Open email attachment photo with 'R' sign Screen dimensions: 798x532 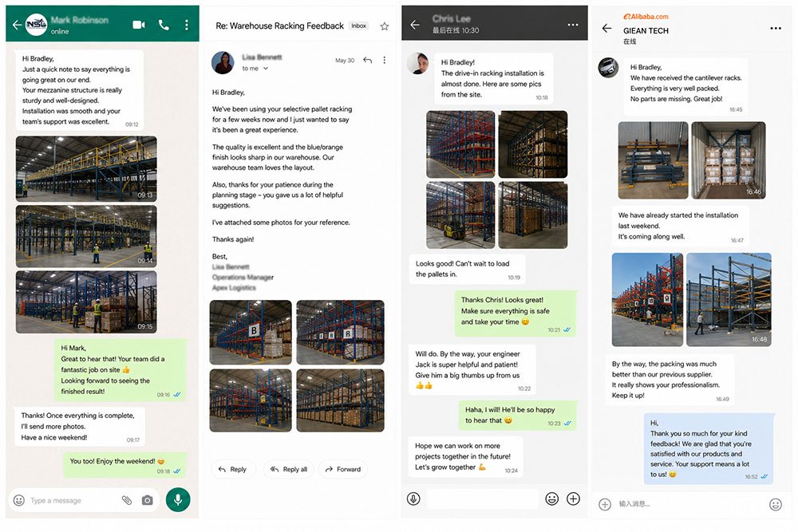341,332
